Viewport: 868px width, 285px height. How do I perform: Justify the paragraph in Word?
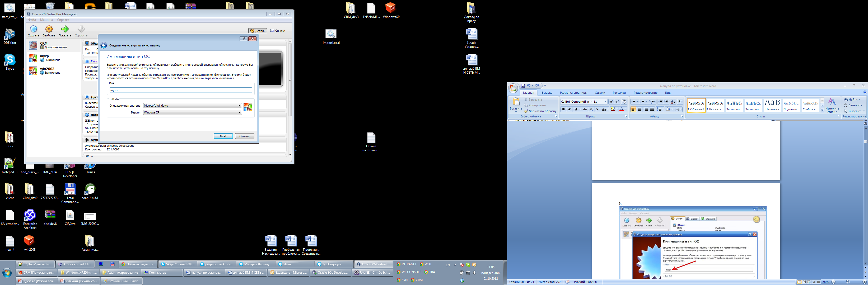652,109
